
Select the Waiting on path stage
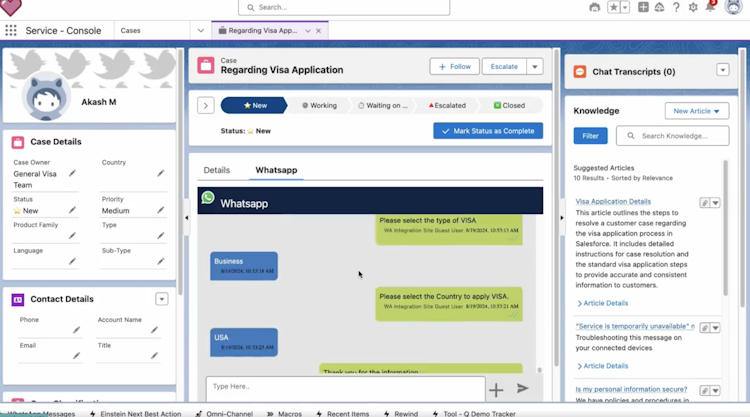click(383, 106)
